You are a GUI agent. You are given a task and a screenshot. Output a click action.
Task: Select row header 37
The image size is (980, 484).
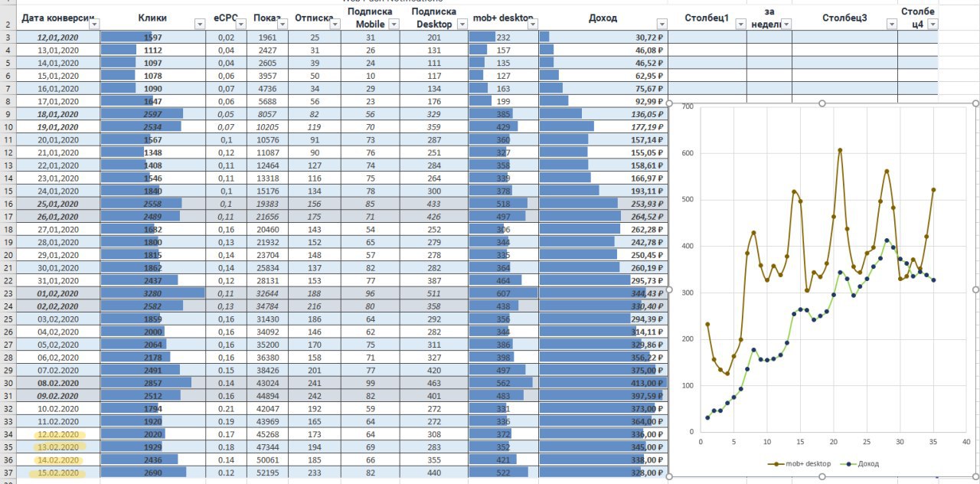click(8, 473)
